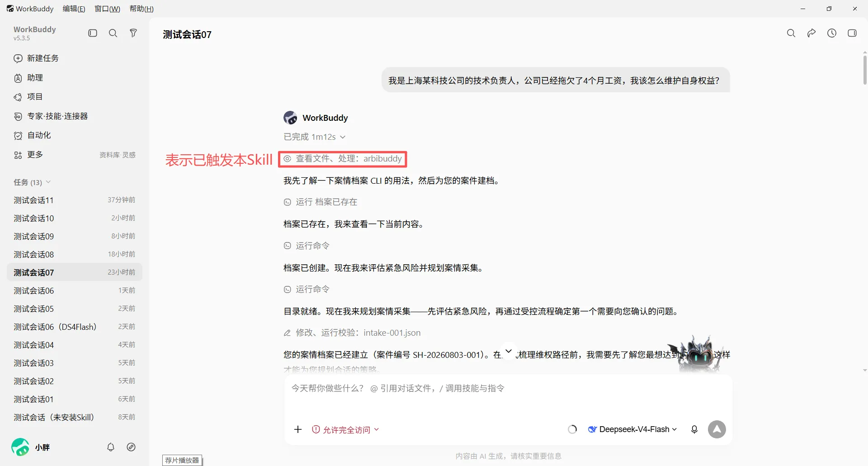Expand the 运行 档案已存在 step
The width and height of the screenshot is (868, 466).
(x=321, y=202)
